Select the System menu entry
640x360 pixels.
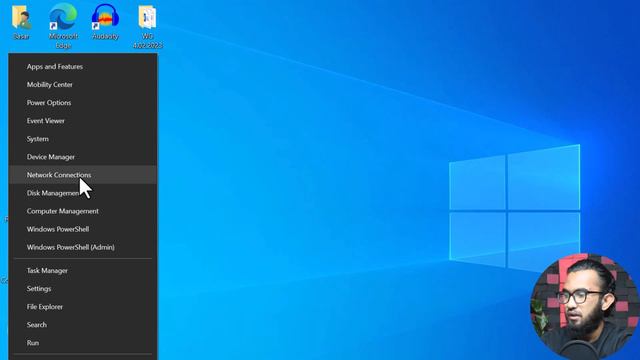tap(83, 139)
